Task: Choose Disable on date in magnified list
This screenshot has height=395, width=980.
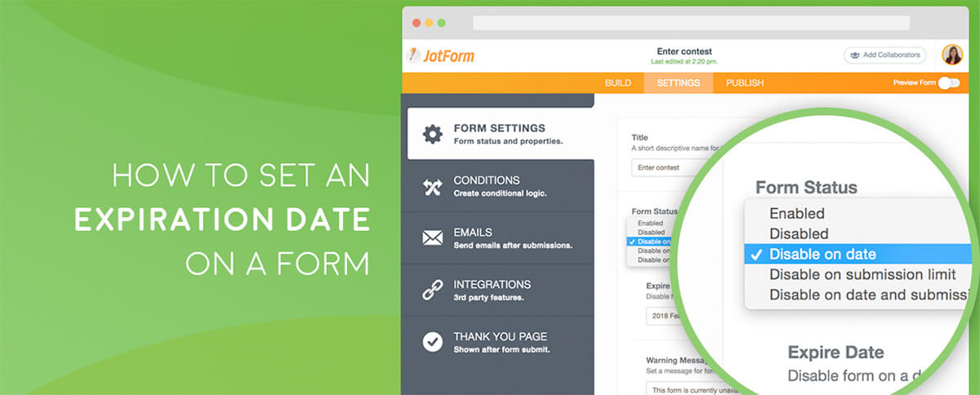Action: point(857,254)
